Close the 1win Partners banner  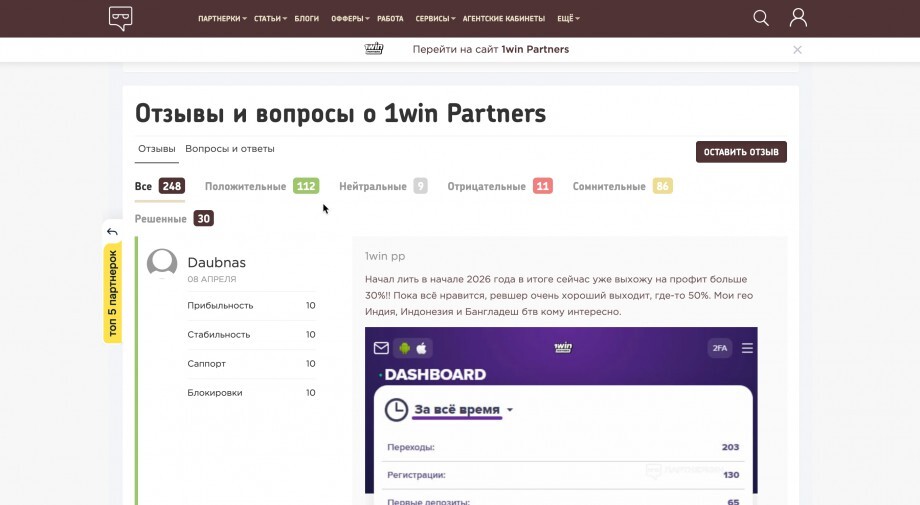(x=797, y=49)
